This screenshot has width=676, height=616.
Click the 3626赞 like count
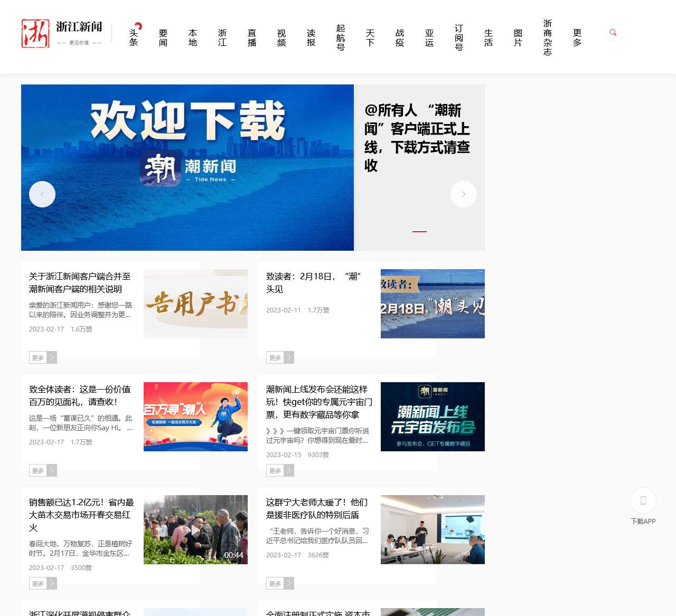click(x=318, y=555)
